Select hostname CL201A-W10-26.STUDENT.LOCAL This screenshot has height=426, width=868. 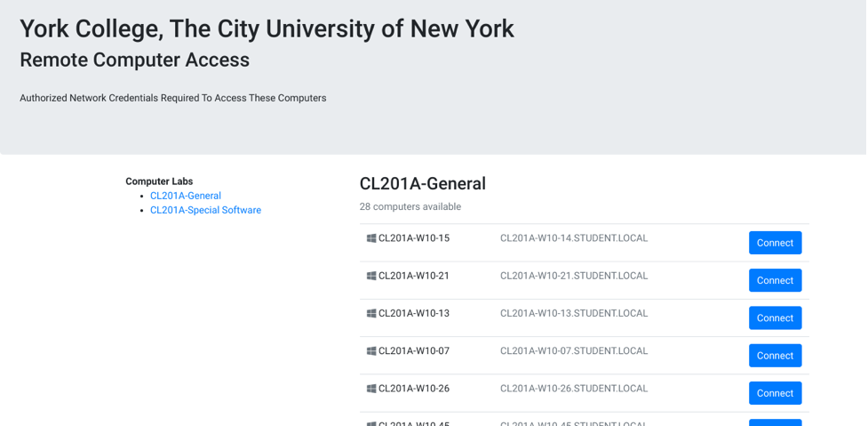pos(574,389)
